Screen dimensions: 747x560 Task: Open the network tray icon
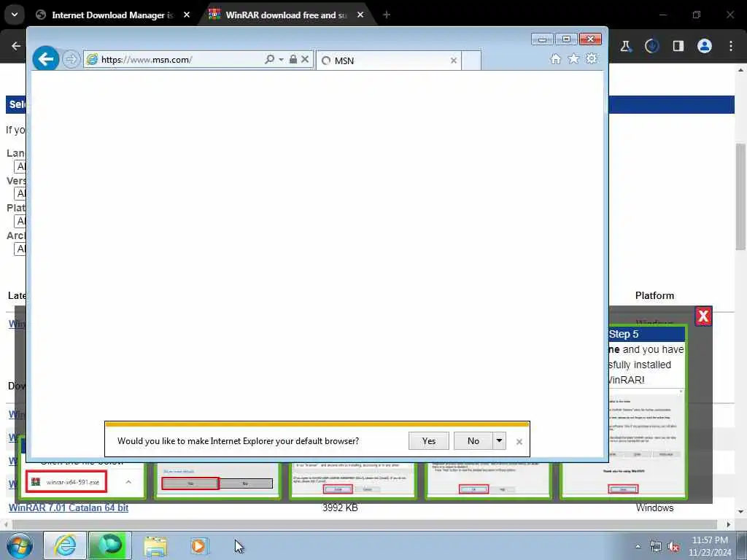pos(656,547)
